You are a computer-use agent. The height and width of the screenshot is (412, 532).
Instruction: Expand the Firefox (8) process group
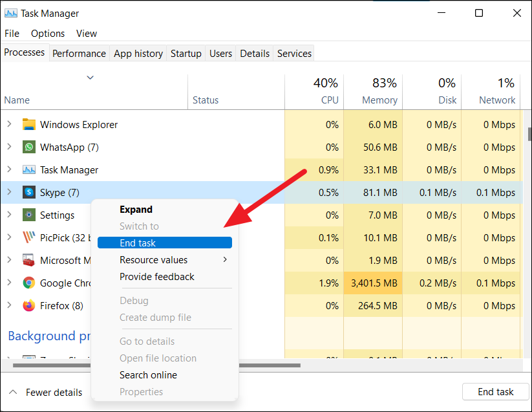point(10,305)
